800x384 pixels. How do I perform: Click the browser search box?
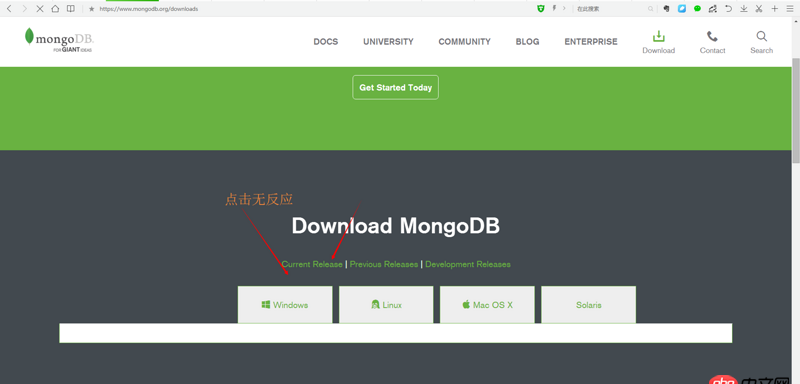point(610,9)
